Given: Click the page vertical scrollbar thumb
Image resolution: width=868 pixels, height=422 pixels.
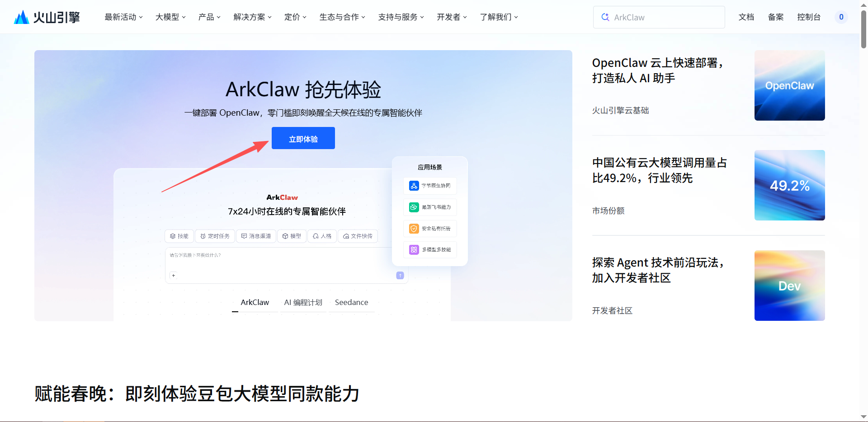Looking at the screenshot, I should (863, 28).
